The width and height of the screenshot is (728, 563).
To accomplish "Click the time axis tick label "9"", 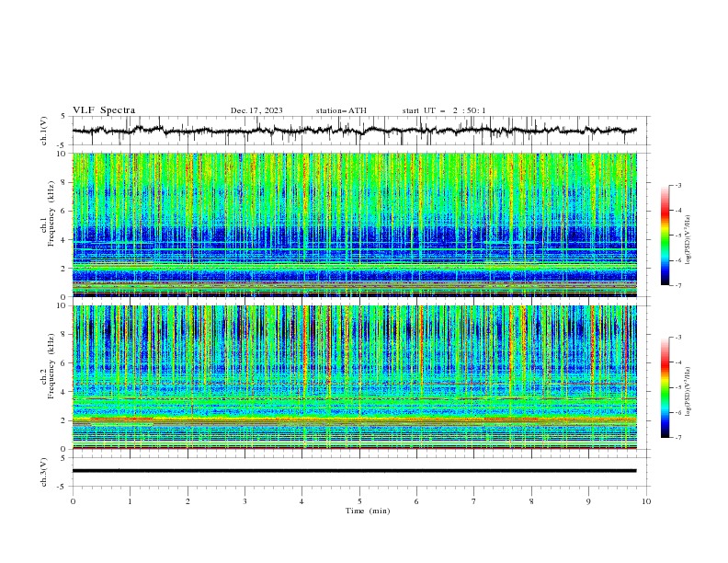I will (588, 501).
